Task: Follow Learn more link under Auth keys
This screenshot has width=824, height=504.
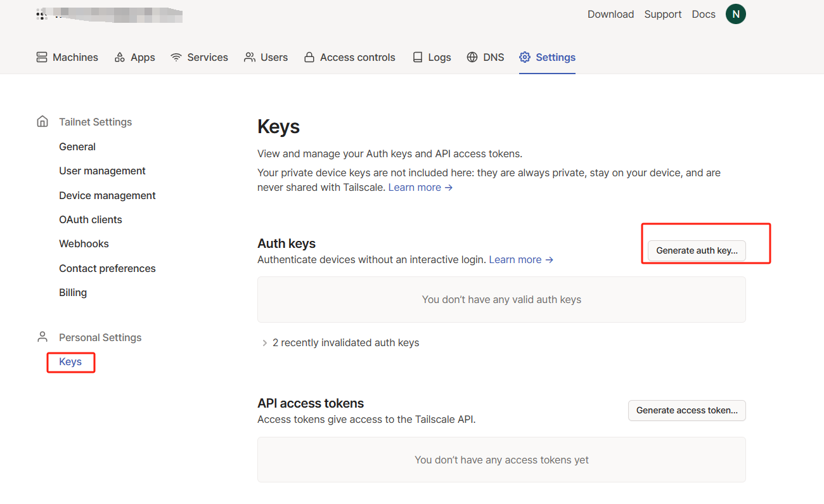Action: (x=521, y=259)
